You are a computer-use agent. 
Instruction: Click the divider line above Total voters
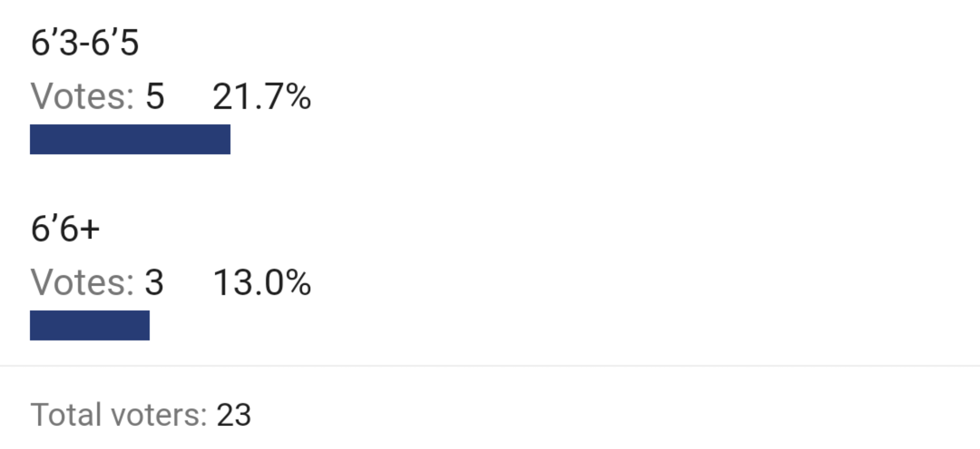pyautogui.click(x=490, y=366)
